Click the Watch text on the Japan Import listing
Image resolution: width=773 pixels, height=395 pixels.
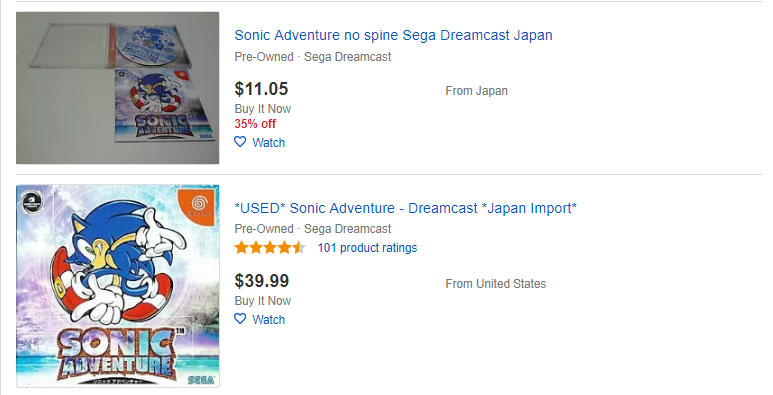click(269, 320)
